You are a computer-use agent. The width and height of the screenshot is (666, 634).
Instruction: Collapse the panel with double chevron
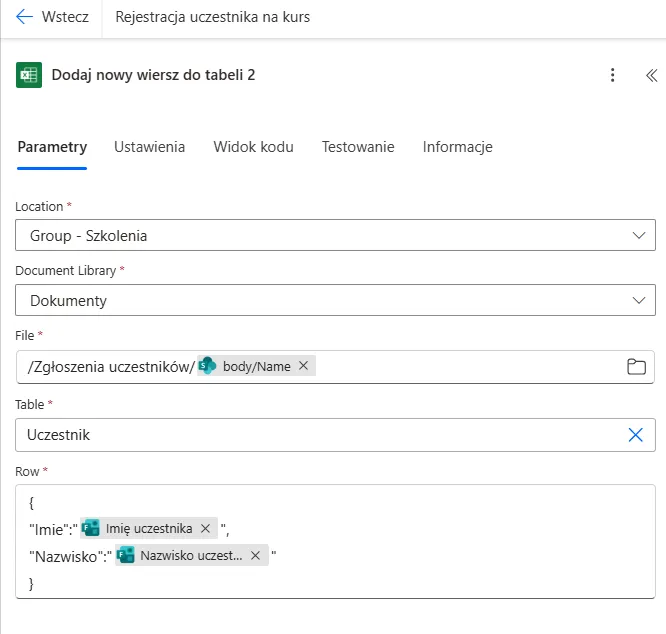coord(650,75)
